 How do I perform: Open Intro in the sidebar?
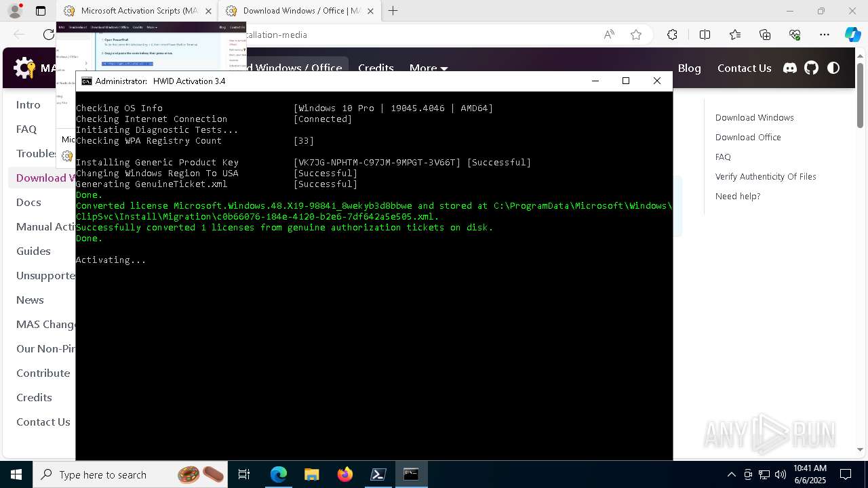click(28, 104)
